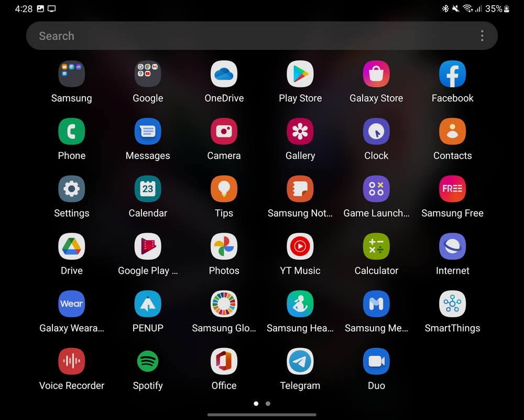Image resolution: width=524 pixels, height=420 pixels.
Task: Open Samsung Global Goals app
Action: tap(224, 304)
